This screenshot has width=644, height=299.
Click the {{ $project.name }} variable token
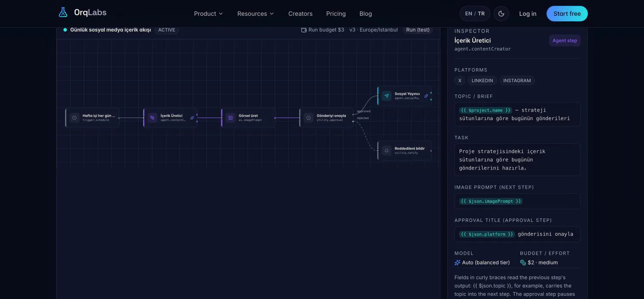[485, 110]
